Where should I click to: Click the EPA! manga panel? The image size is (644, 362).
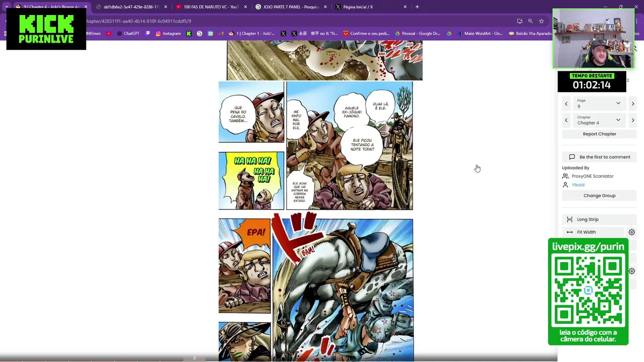click(x=245, y=266)
